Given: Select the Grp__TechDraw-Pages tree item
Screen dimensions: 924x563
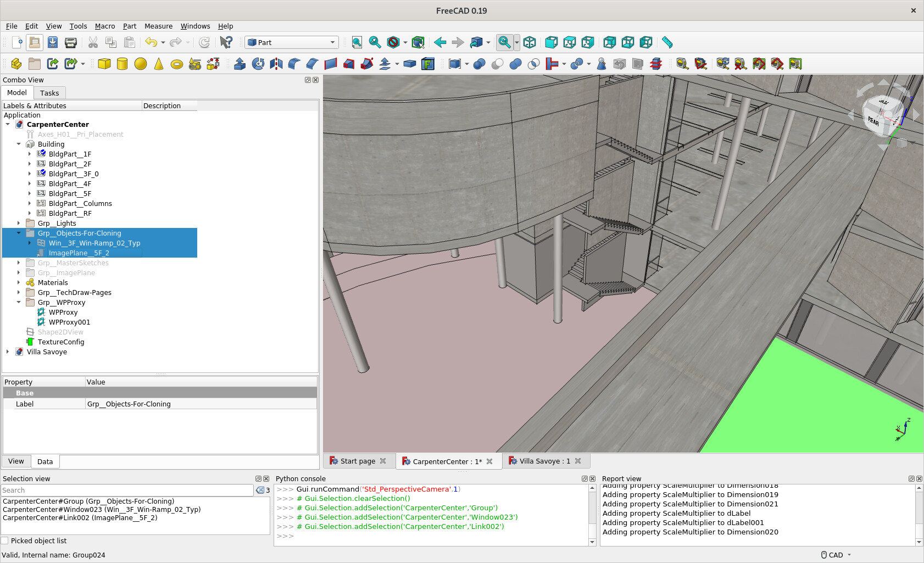Looking at the screenshot, I should point(75,292).
